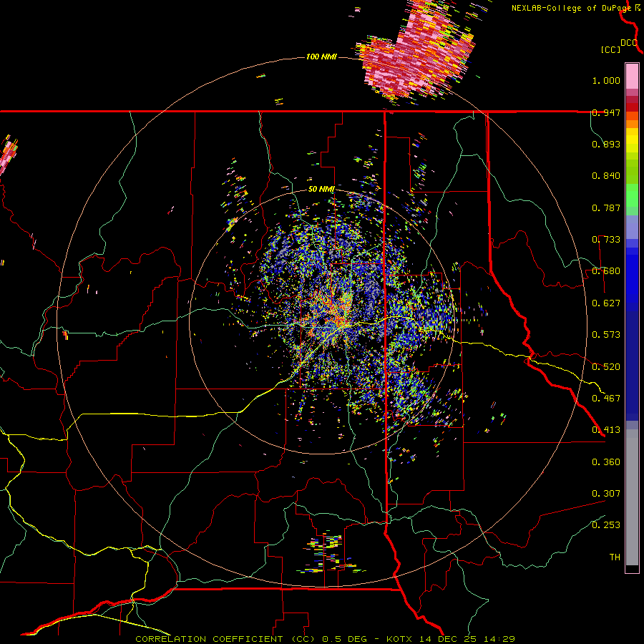Select the 0.787 color scale label
Screen dimensions: 644x644
click(x=606, y=208)
